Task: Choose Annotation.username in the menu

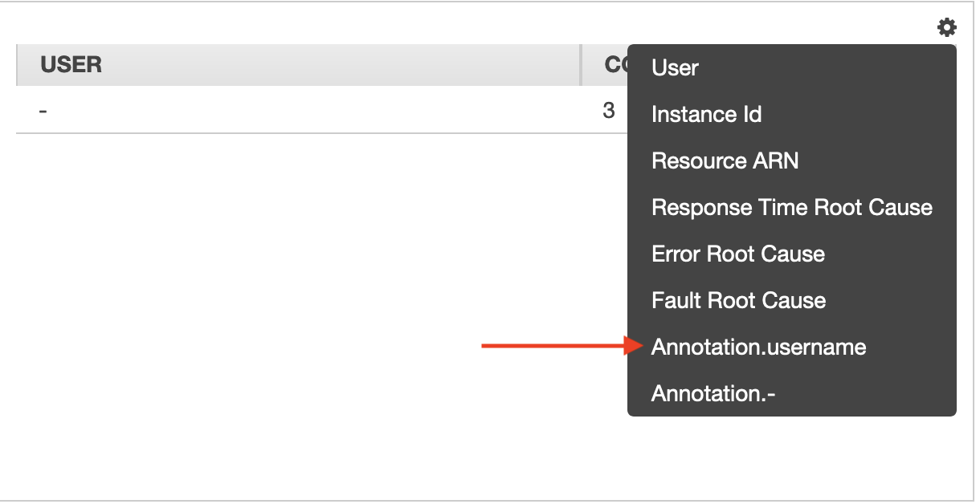Action: coord(759,348)
